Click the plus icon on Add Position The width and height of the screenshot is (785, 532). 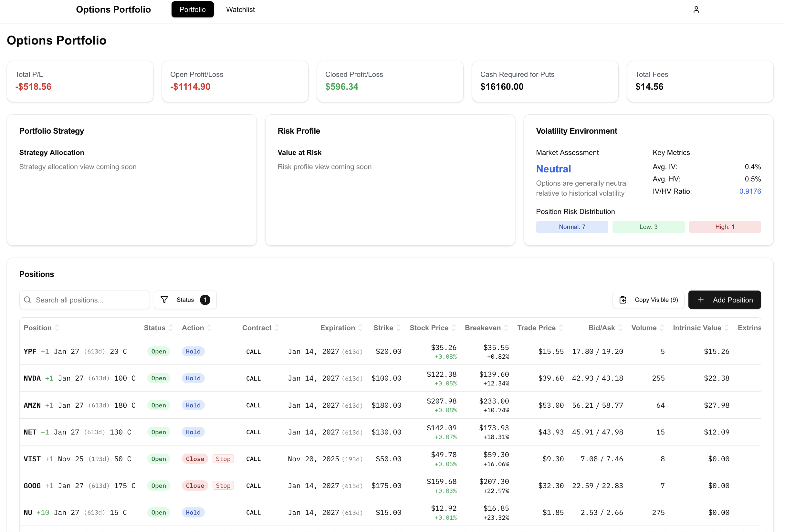pyautogui.click(x=701, y=300)
